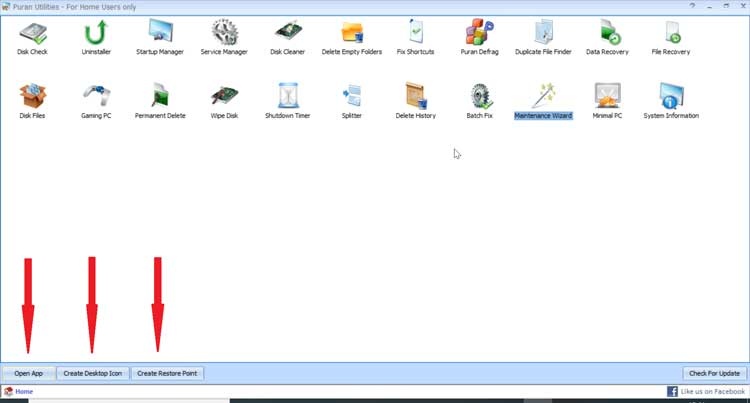This screenshot has height=403, width=750.
Task: Select the Splitter icon
Action: point(352,95)
